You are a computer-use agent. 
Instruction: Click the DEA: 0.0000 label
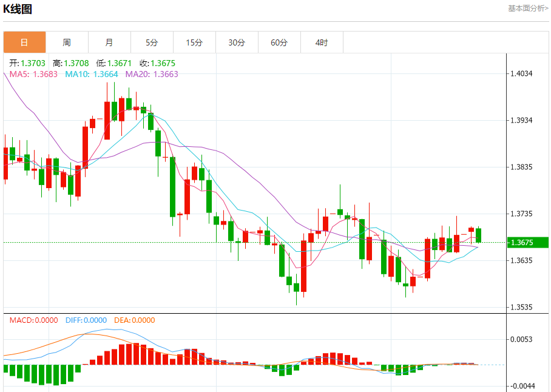[135, 320]
